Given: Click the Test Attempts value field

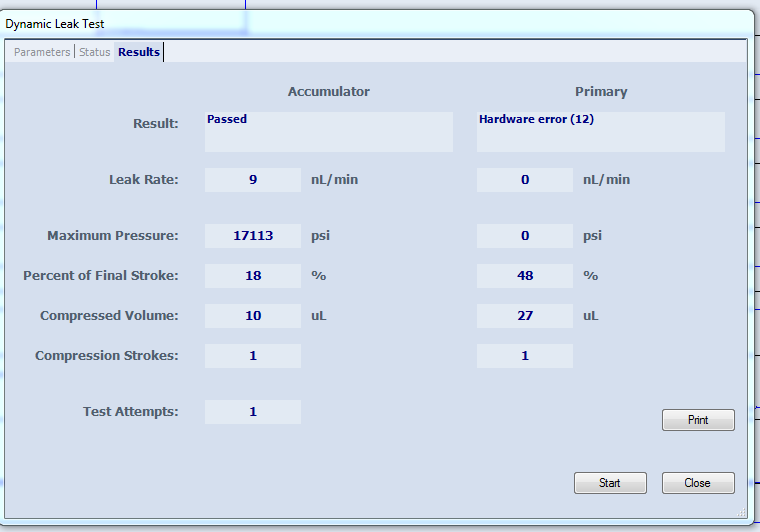Looking at the screenshot, I should (253, 412).
